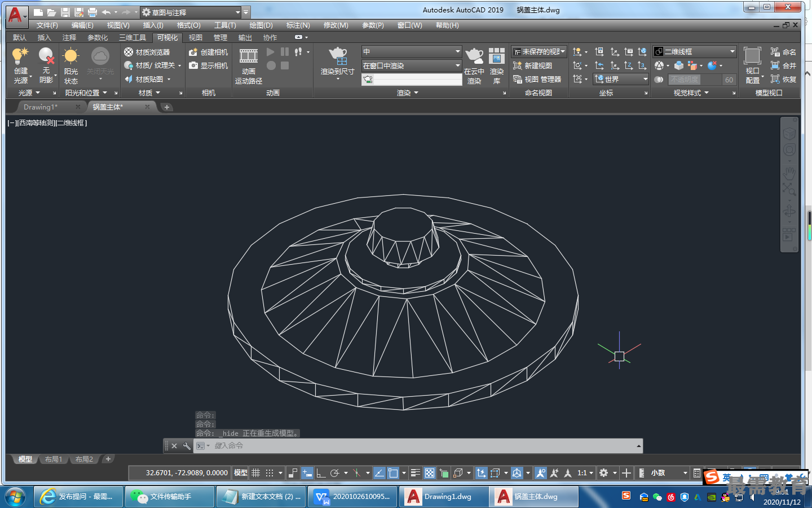Click Animation Motion Path (动画运动路径) film icon
Image resolution: width=812 pixels, height=508 pixels.
point(249,56)
